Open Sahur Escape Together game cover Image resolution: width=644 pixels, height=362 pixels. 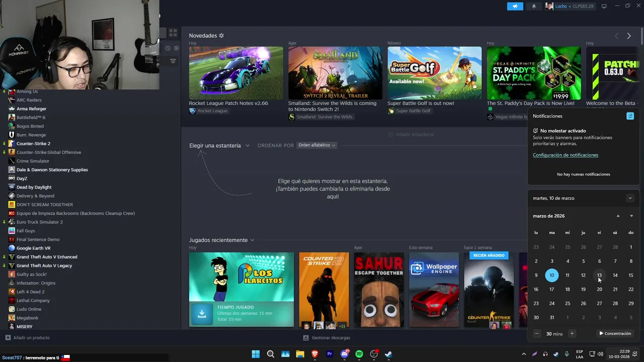pos(379,291)
